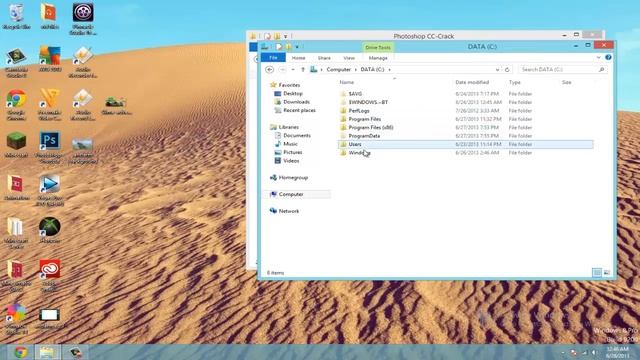Screen dimensions: 640x360
Task: Open Explorer Help question mark icon
Action: [x=608, y=58]
